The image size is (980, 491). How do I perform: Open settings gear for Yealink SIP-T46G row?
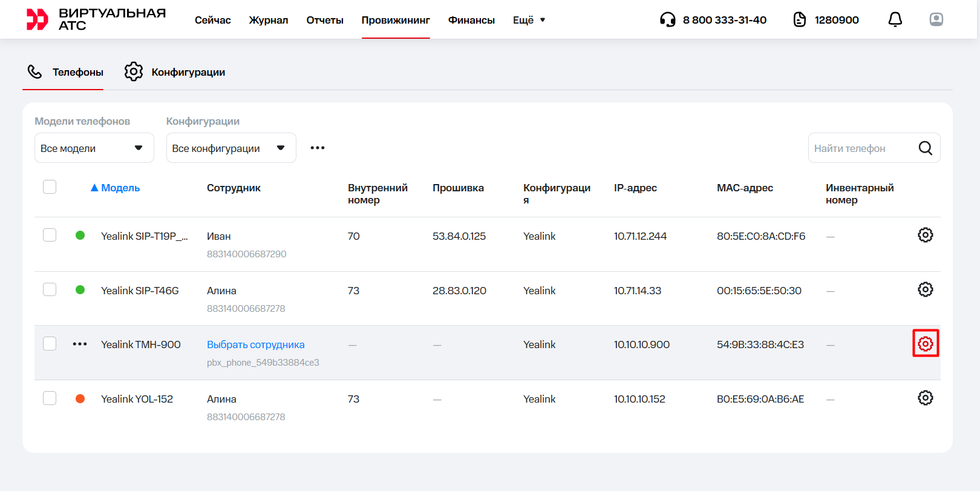tap(925, 289)
